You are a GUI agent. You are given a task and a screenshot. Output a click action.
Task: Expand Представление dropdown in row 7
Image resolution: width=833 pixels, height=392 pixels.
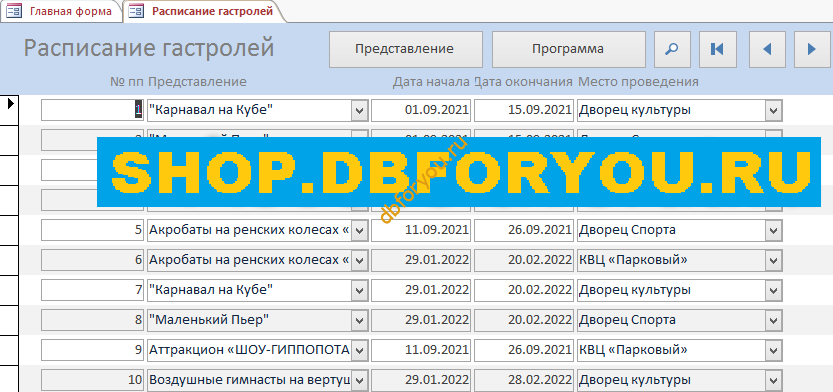pos(360,290)
